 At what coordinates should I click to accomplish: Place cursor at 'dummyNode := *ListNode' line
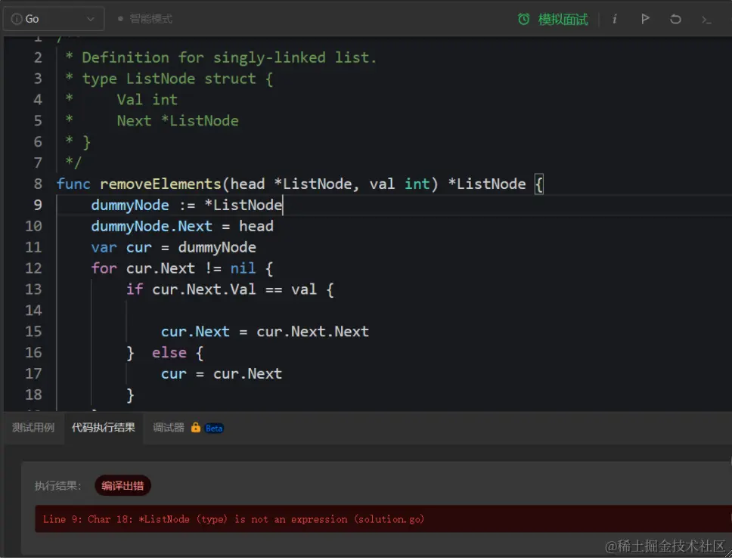[x=187, y=205]
